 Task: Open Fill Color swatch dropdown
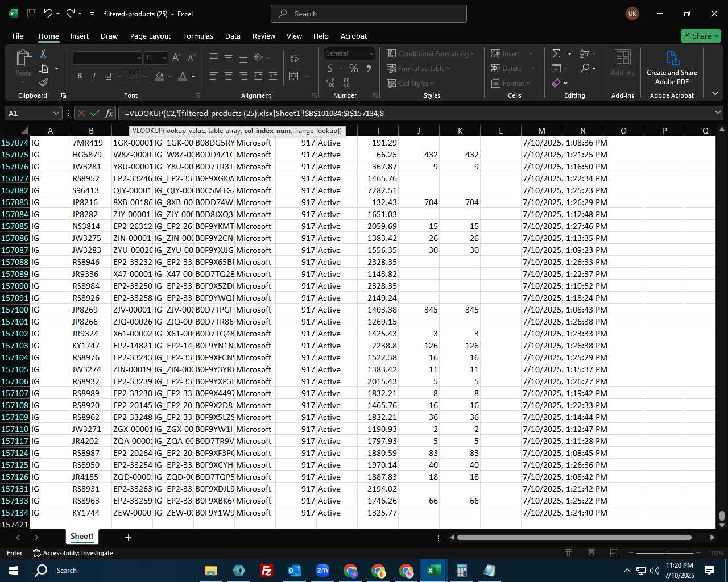pyautogui.click(x=171, y=76)
